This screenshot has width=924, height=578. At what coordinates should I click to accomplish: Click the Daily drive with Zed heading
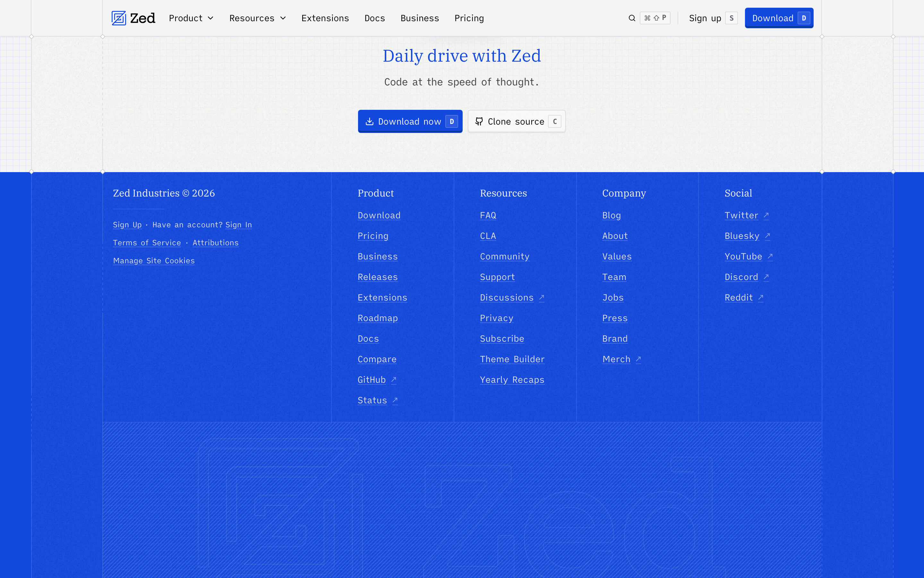pos(462,56)
